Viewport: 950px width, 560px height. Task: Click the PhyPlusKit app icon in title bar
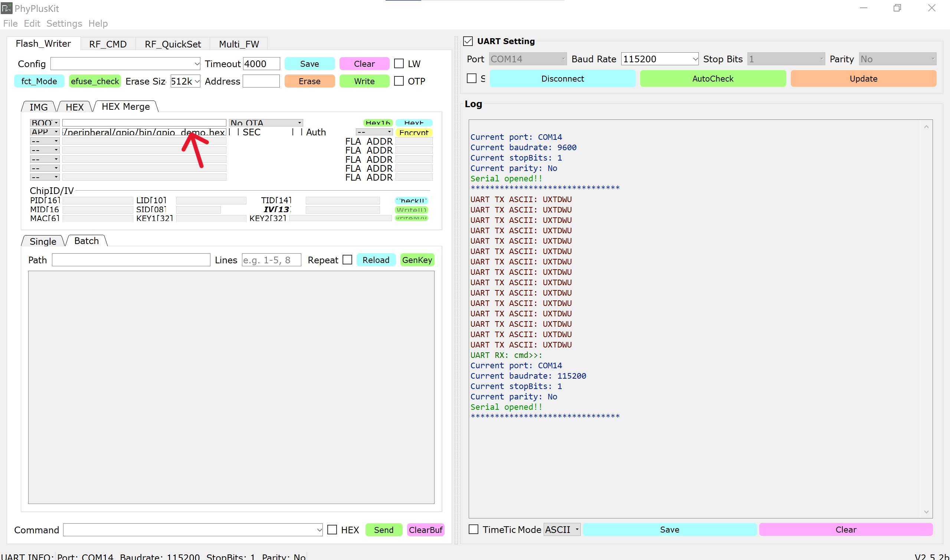6,8
